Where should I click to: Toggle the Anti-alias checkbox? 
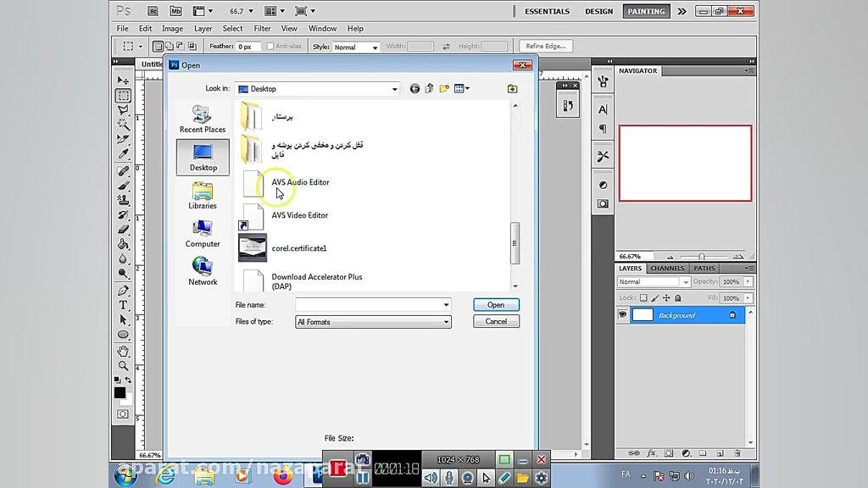pyautogui.click(x=270, y=47)
